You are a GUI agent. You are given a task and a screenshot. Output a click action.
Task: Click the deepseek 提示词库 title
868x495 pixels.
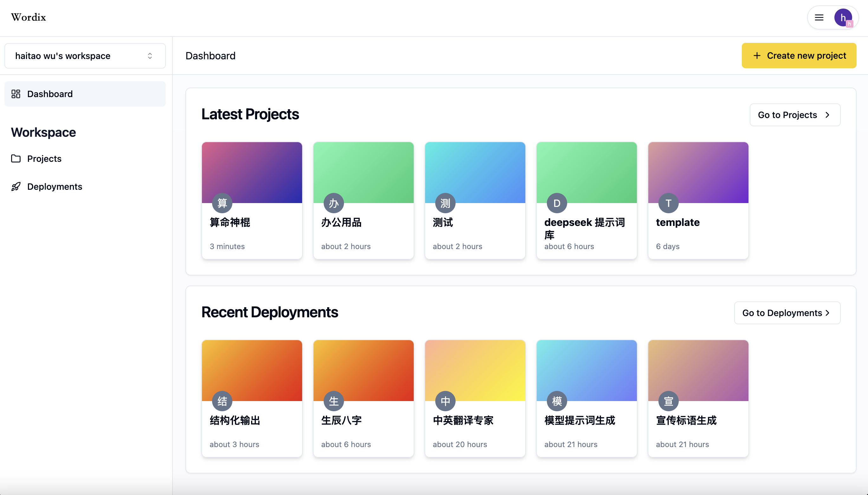(585, 228)
